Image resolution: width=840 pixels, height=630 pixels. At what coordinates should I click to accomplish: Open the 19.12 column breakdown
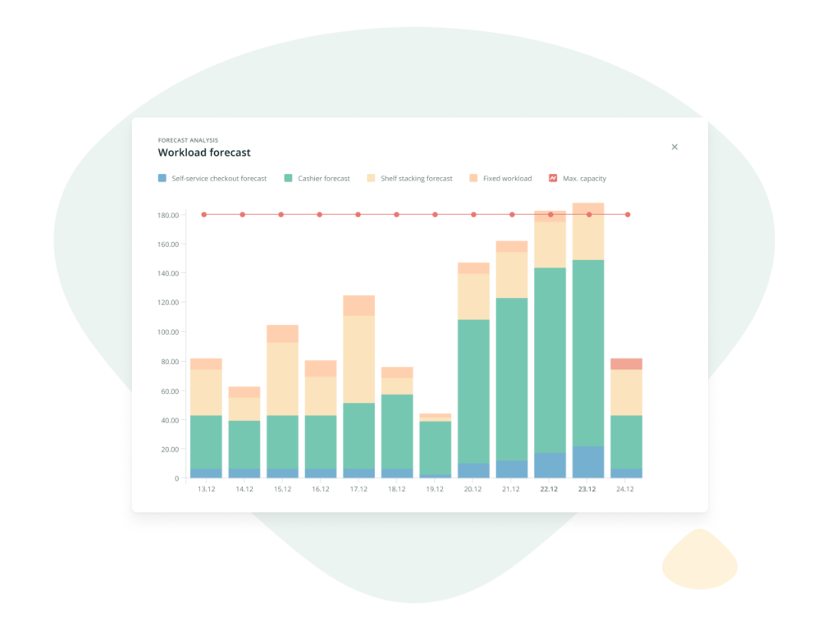(435, 443)
